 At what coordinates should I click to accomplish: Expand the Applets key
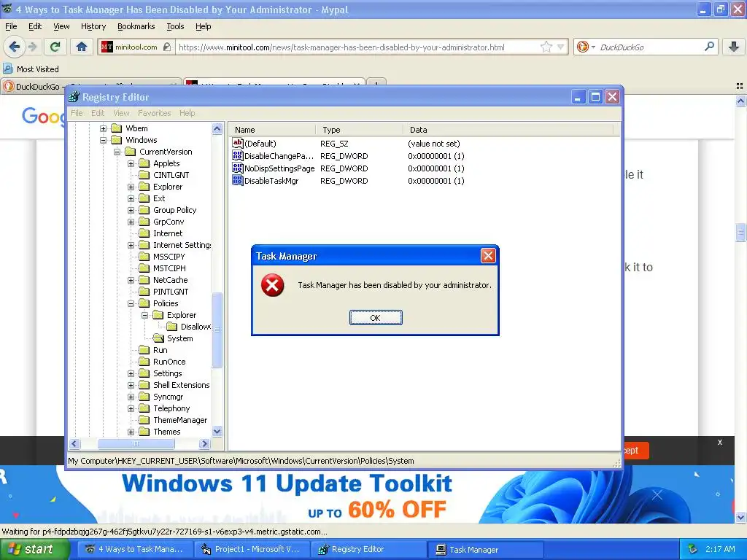click(x=131, y=163)
